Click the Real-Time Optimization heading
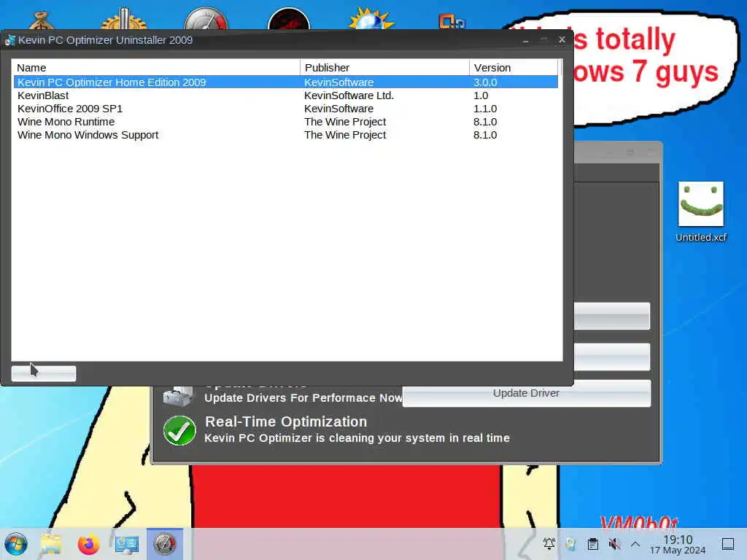The width and height of the screenshot is (747, 560). click(x=286, y=421)
